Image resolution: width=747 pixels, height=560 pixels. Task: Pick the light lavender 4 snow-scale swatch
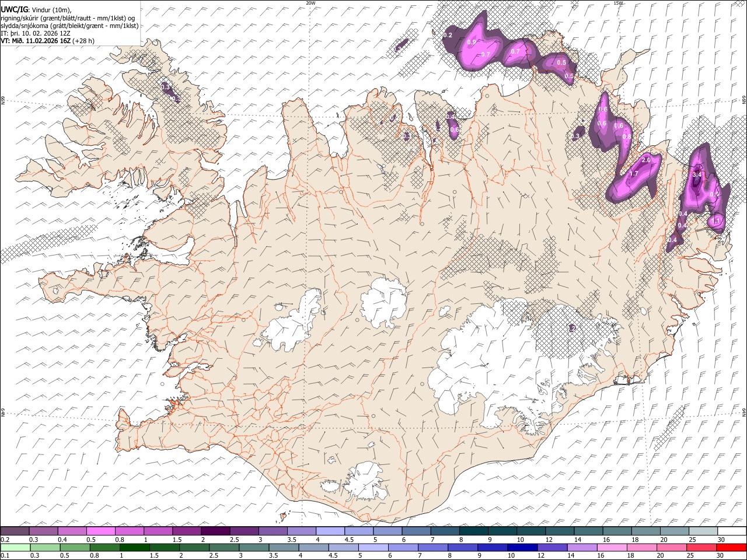(x=330, y=531)
